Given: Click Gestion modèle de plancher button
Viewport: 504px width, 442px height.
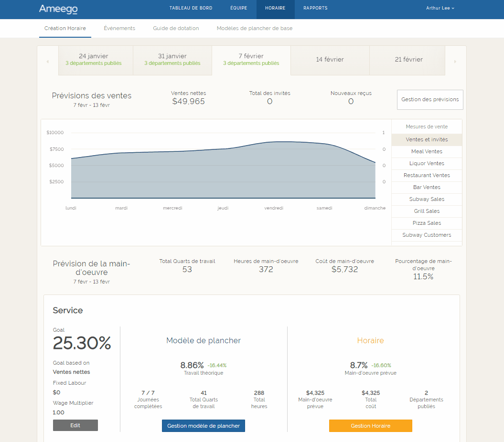Looking at the screenshot, I should click(x=203, y=426).
